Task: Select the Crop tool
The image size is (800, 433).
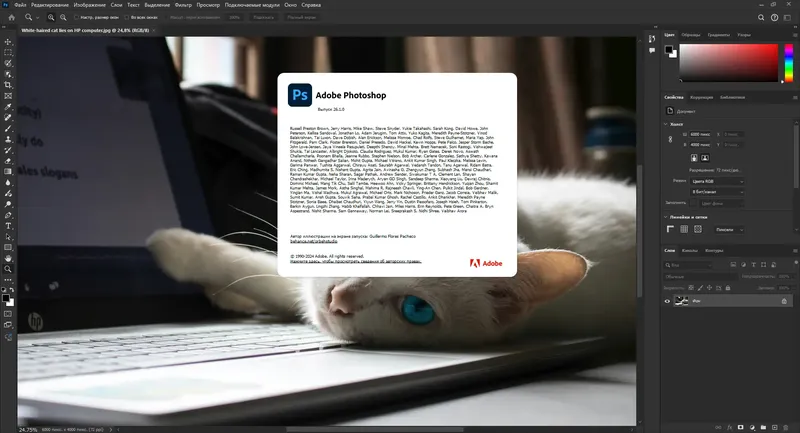Action: pyautogui.click(x=8, y=85)
